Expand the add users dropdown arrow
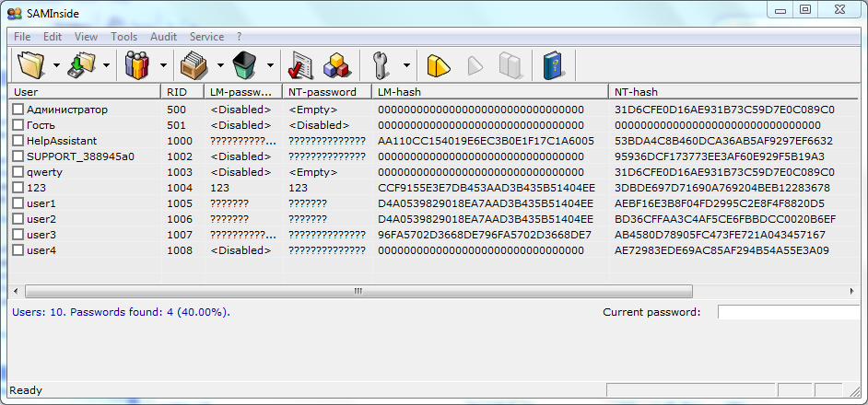Image resolution: width=868 pixels, height=405 pixels. coord(163,65)
